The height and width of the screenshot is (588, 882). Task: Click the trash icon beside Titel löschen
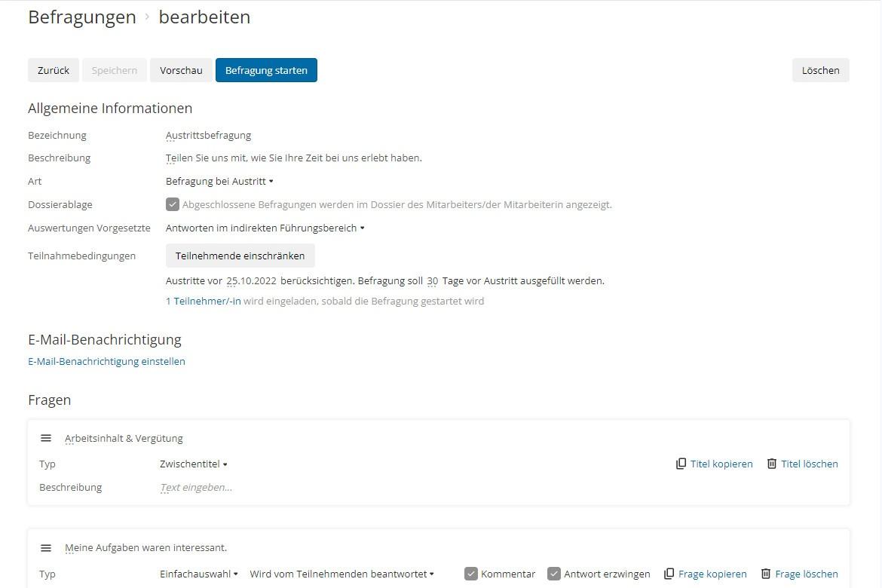(x=773, y=464)
